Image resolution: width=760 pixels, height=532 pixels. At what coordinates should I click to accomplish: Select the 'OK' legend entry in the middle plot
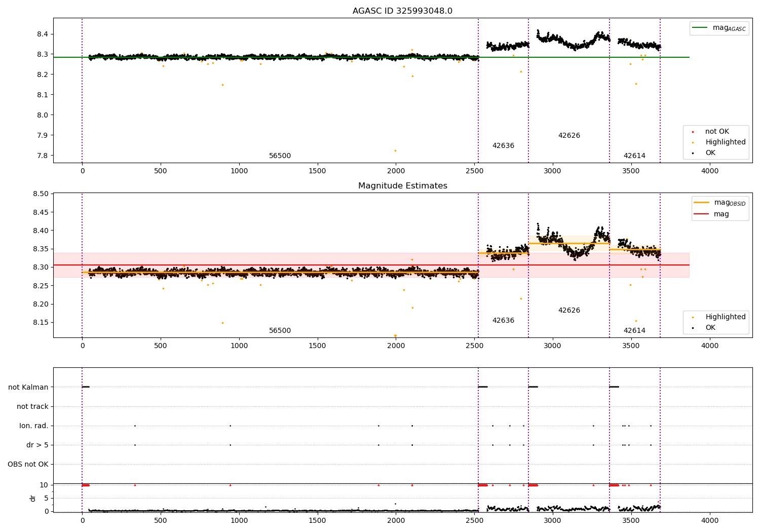tap(704, 328)
